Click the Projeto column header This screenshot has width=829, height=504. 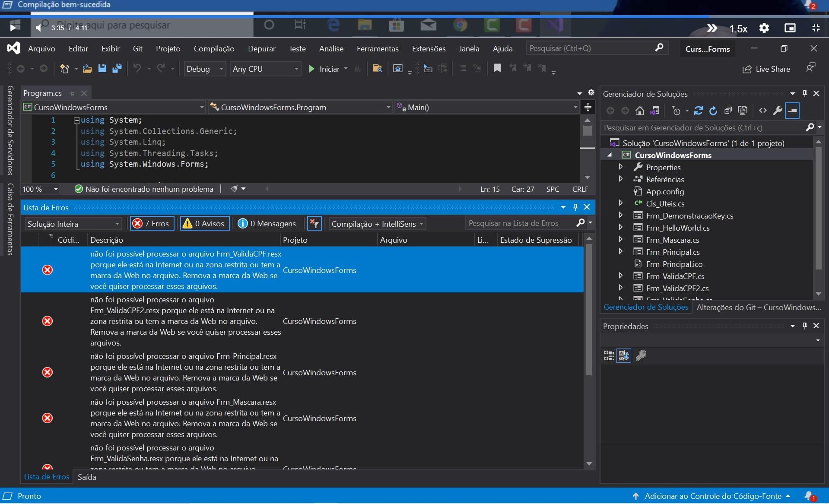coord(329,240)
